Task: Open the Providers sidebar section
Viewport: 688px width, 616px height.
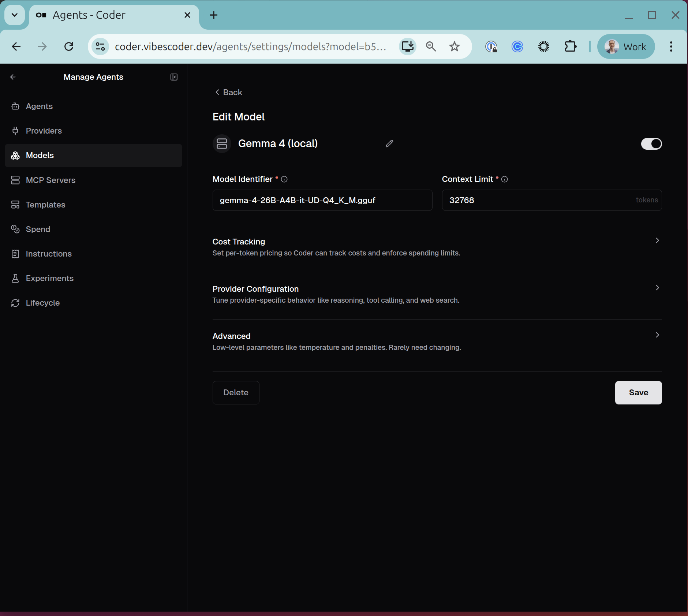Action: coord(93,131)
